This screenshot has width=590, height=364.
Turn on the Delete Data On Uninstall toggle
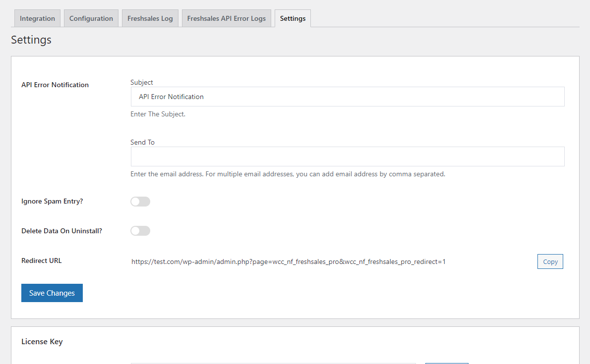click(140, 231)
